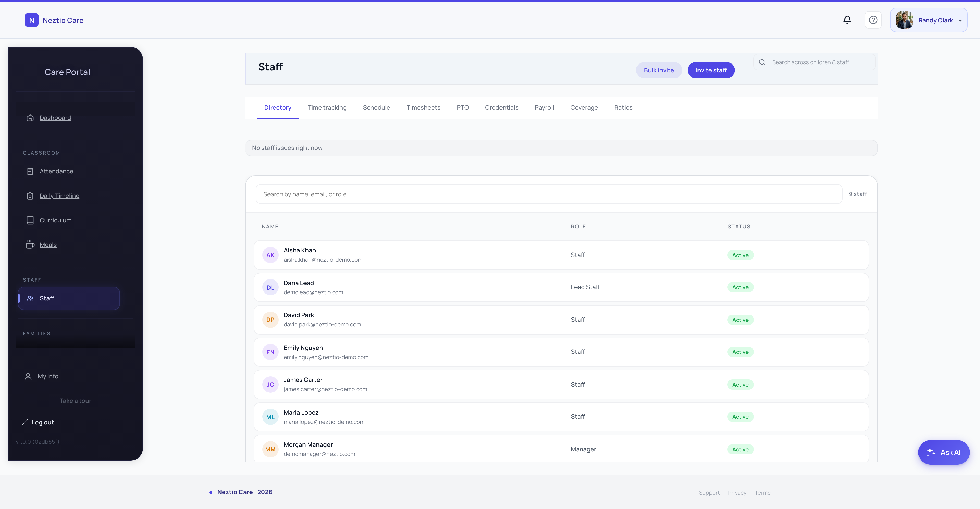Open the PTO tab

tap(463, 108)
